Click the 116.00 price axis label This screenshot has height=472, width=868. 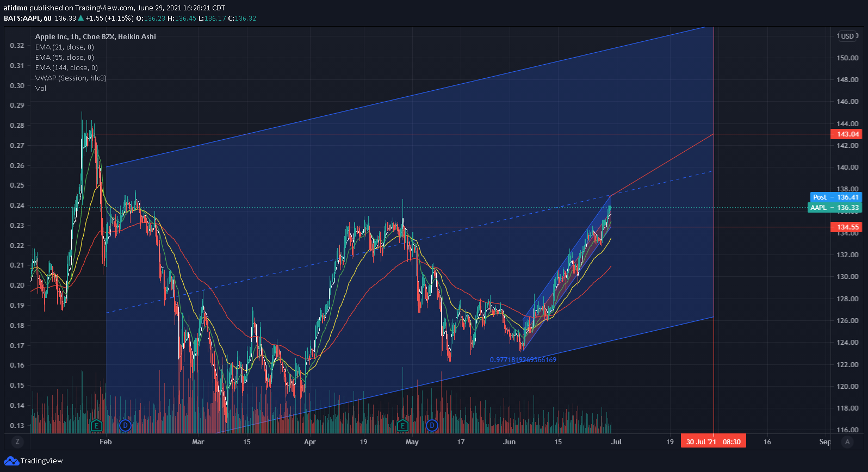point(848,430)
